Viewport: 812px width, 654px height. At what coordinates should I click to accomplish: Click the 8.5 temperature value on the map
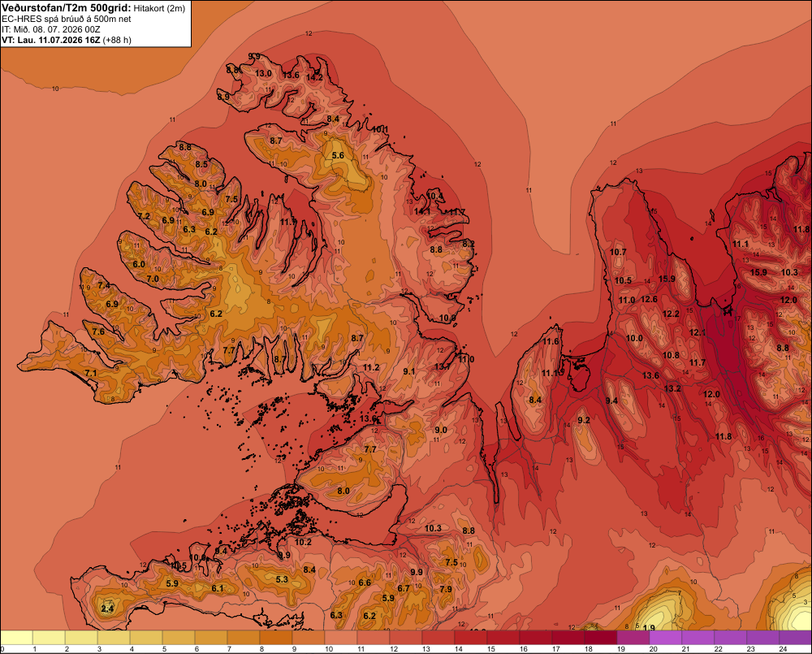click(x=201, y=164)
